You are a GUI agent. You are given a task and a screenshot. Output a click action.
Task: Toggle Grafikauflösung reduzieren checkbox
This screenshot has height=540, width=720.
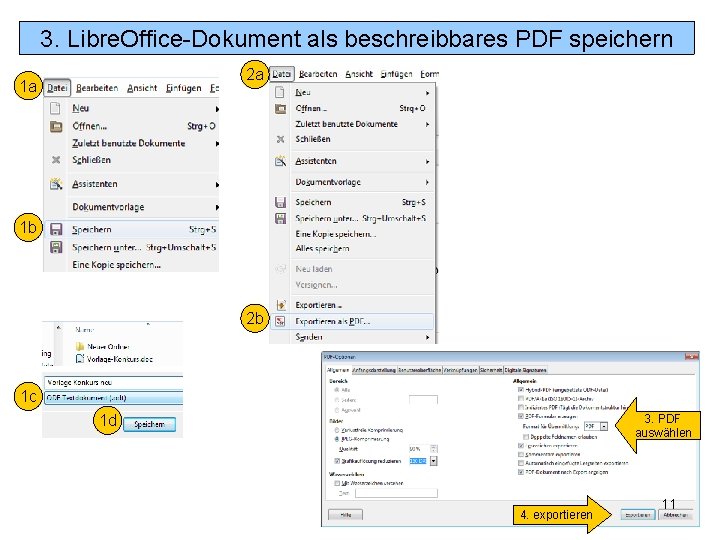337,461
